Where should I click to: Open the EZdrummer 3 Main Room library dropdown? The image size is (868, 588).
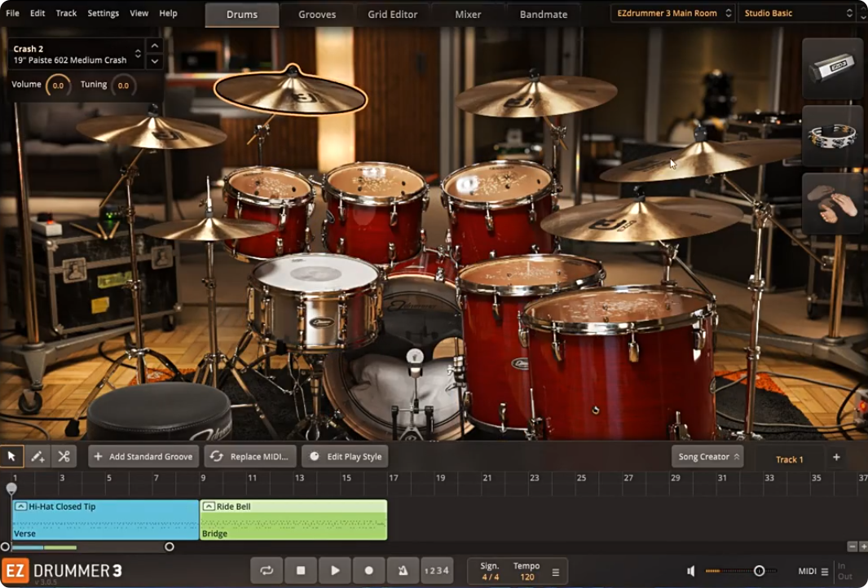tap(673, 13)
